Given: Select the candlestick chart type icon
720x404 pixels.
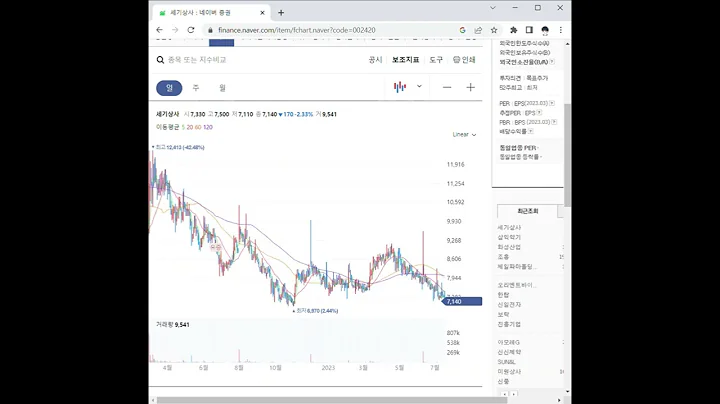Looking at the screenshot, I should pos(400,87).
